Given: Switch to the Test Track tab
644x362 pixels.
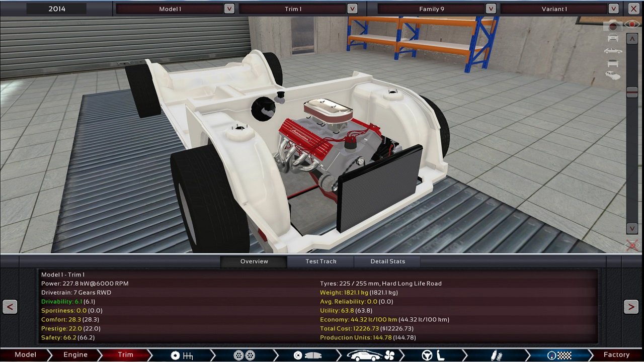Looking at the screenshot, I should [x=320, y=261].
